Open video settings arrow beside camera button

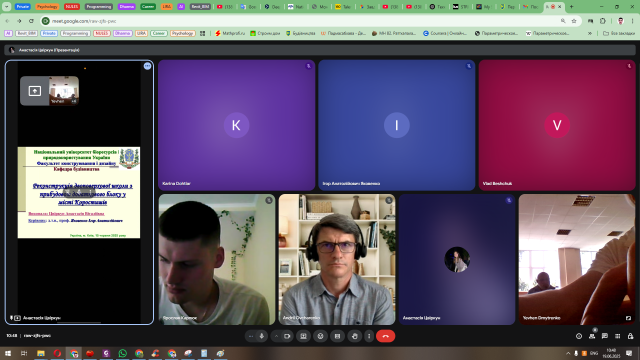pos(276,336)
